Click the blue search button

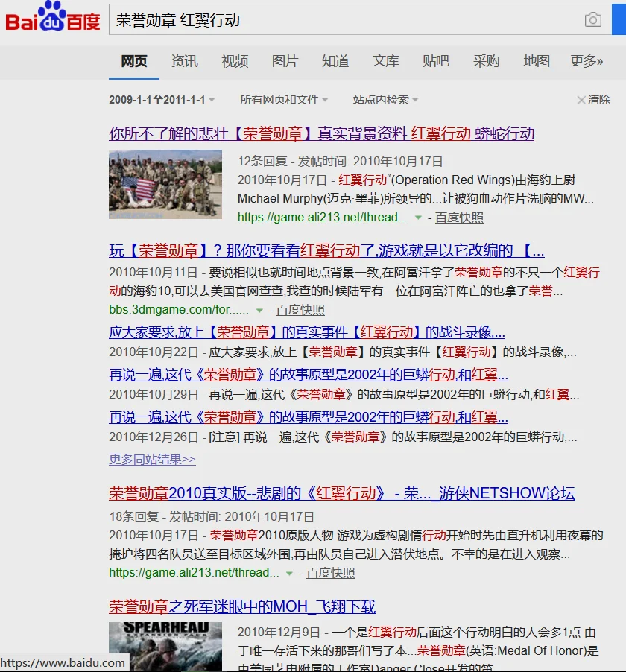pyautogui.click(x=619, y=19)
